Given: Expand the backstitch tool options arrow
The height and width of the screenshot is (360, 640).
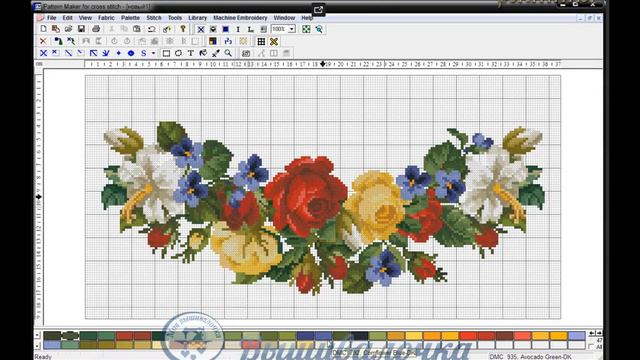Looking at the screenshot, I should (x=153, y=53).
